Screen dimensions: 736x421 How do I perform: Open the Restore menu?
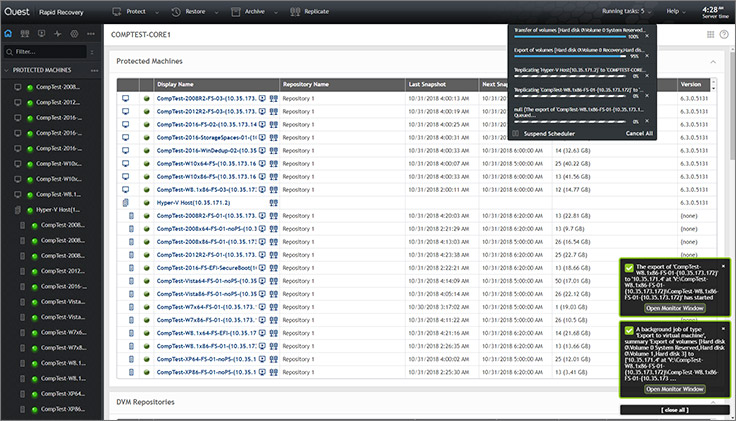tap(195, 12)
